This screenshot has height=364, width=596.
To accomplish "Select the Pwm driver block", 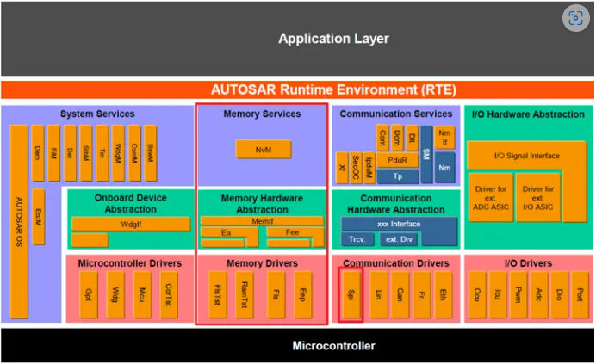I will [518, 295].
